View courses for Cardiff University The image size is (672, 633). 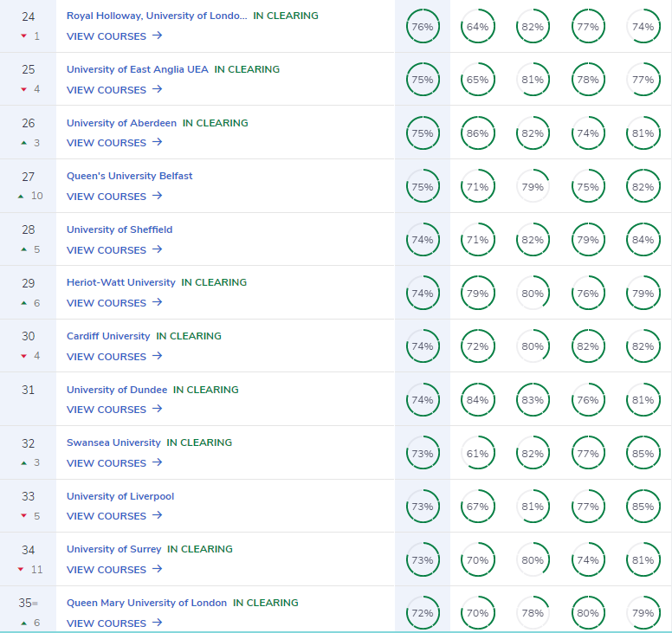pyautogui.click(x=114, y=357)
